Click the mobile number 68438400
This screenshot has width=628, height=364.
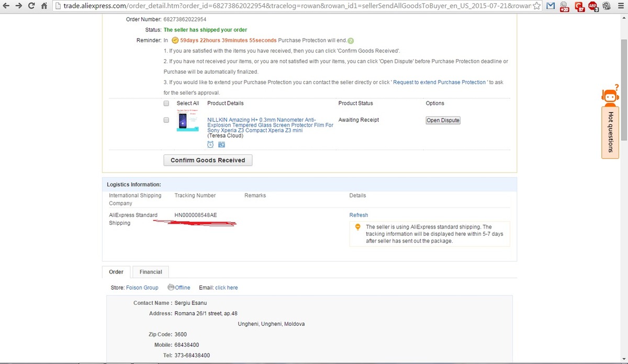187,345
